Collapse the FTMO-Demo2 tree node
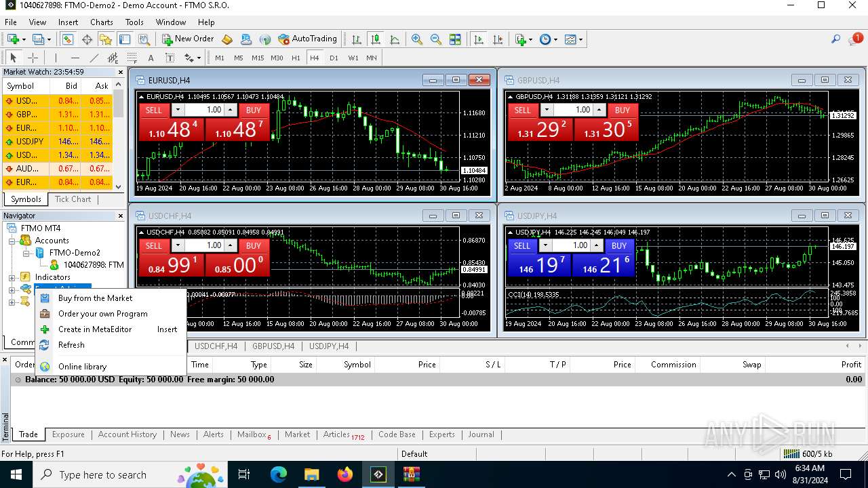 26,253
